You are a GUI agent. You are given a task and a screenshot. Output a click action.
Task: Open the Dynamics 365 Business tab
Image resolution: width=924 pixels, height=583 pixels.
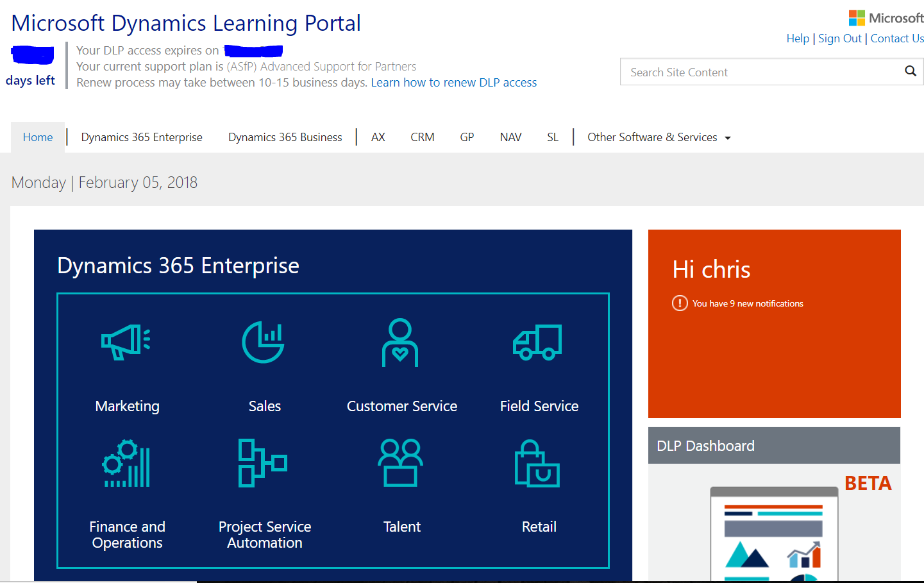[285, 137]
